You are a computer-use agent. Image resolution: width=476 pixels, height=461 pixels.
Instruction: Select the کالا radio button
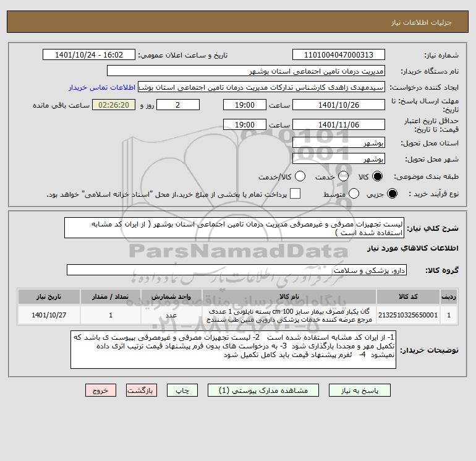(377, 176)
